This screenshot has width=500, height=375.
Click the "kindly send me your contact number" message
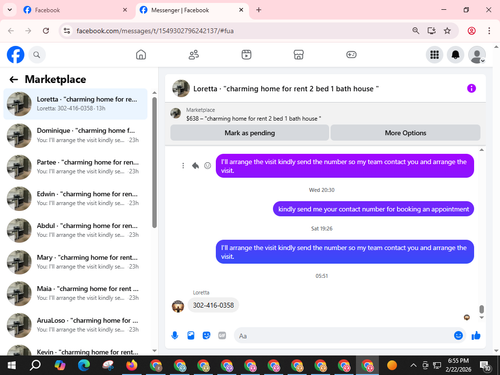373,209
